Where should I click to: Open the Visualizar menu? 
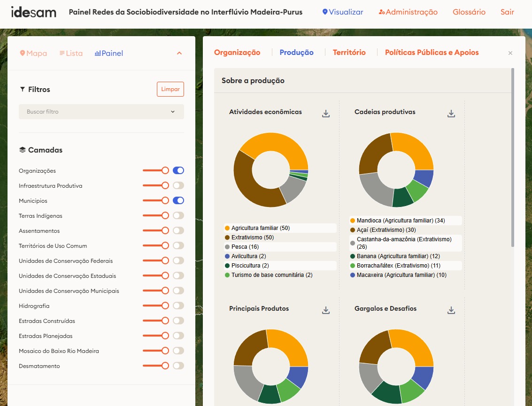click(x=343, y=12)
